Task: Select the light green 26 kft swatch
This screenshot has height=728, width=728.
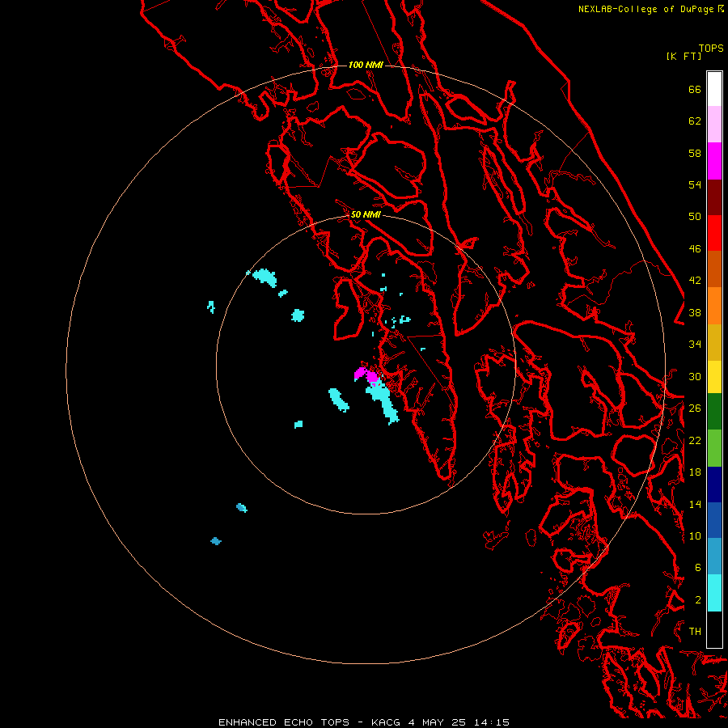Action: [714, 447]
